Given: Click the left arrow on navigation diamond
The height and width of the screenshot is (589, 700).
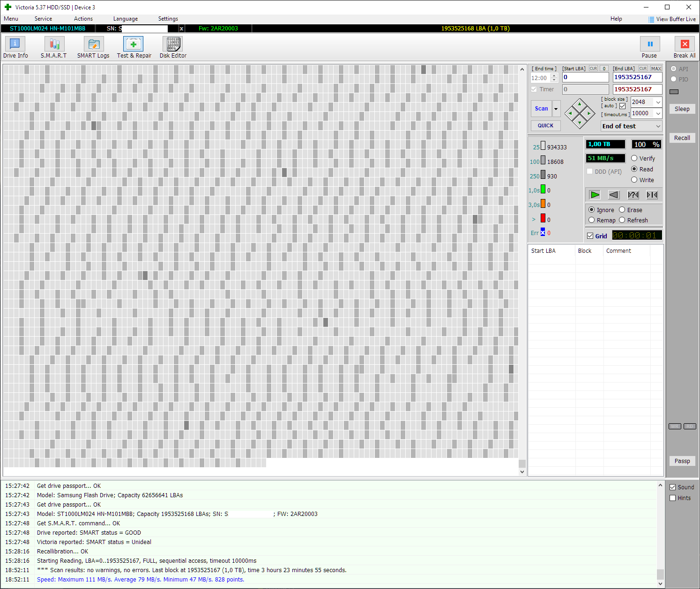Looking at the screenshot, I should (570, 113).
